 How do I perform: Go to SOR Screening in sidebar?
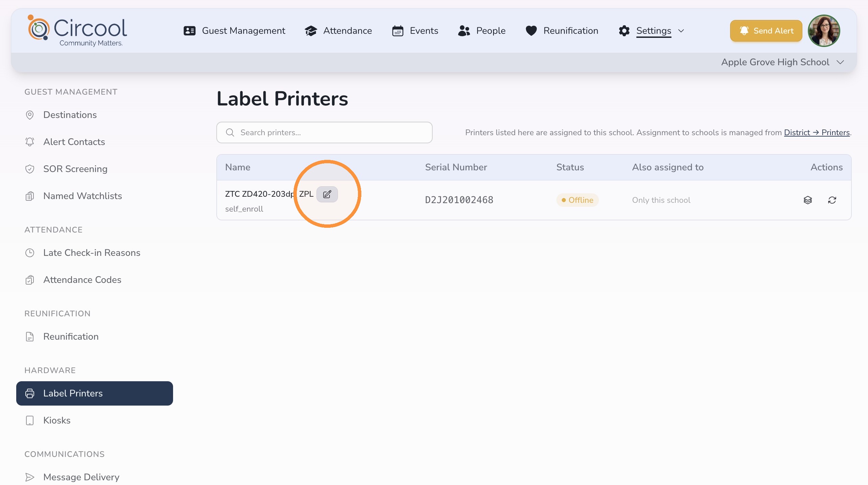pos(95,169)
